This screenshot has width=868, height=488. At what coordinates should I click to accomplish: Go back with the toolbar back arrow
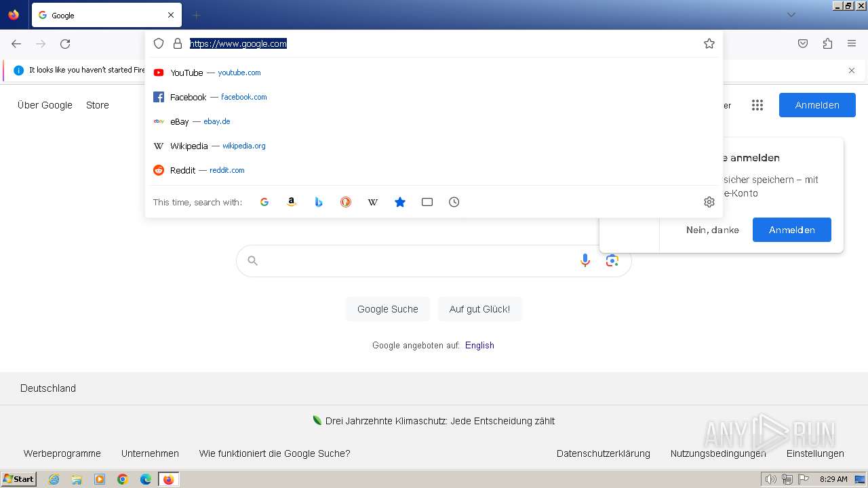[16, 43]
